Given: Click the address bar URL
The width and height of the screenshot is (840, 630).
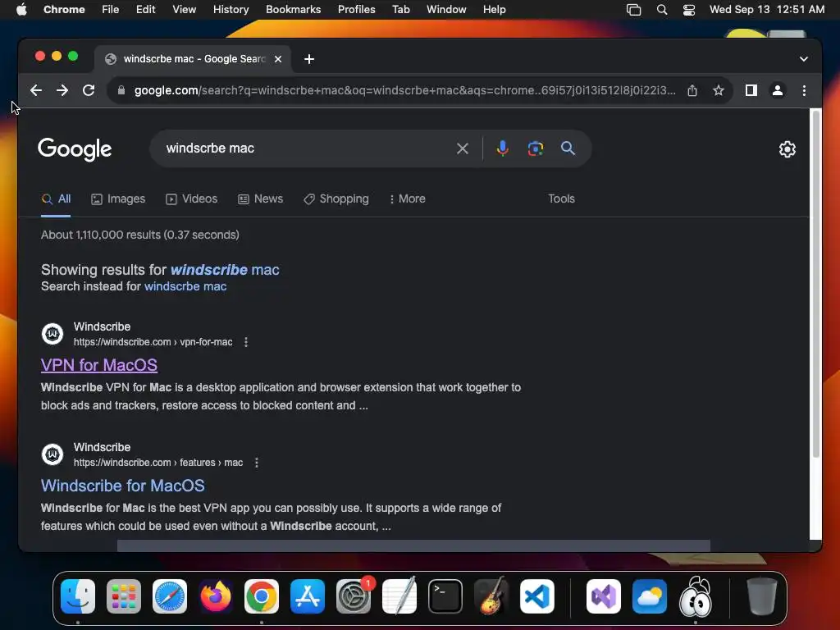Looking at the screenshot, I should coord(404,90).
